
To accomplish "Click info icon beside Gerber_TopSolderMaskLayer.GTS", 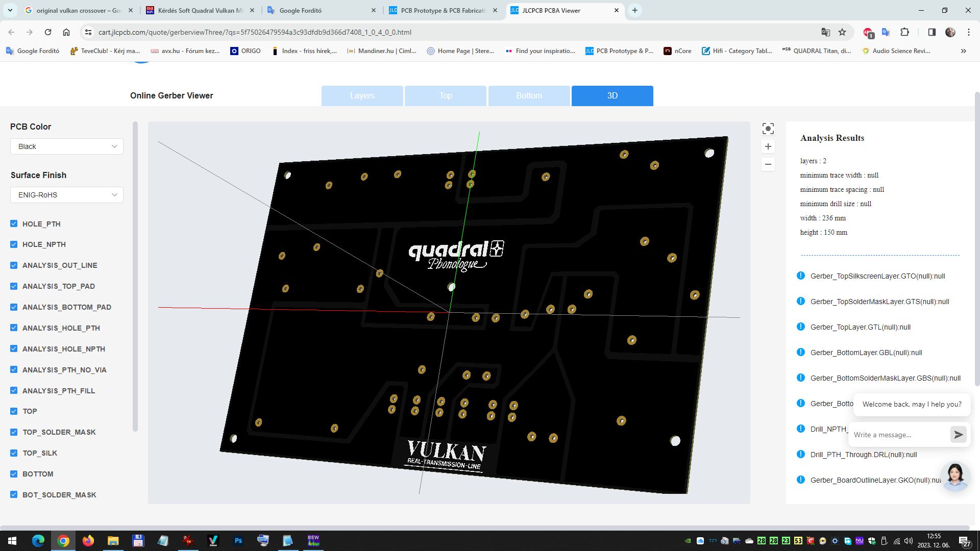I will tap(800, 302).
